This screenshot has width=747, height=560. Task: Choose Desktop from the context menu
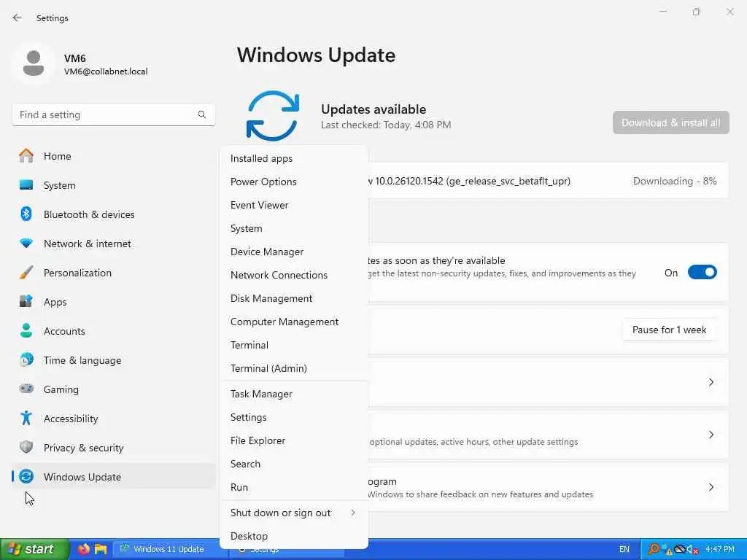[x=294, y=536]
